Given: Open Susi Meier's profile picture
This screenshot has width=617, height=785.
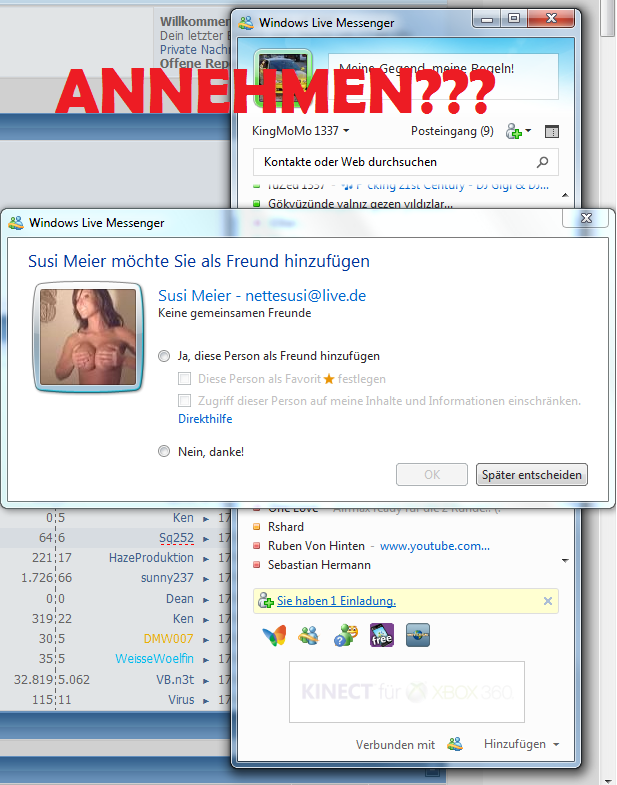Looking at the screenshot, I should coord(88,336).
